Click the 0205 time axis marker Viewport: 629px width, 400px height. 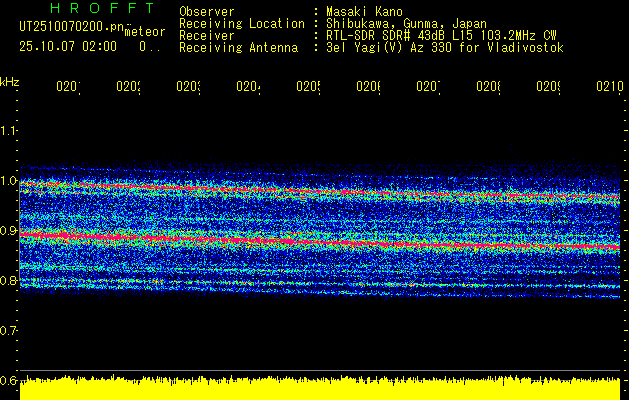point(308,87)
